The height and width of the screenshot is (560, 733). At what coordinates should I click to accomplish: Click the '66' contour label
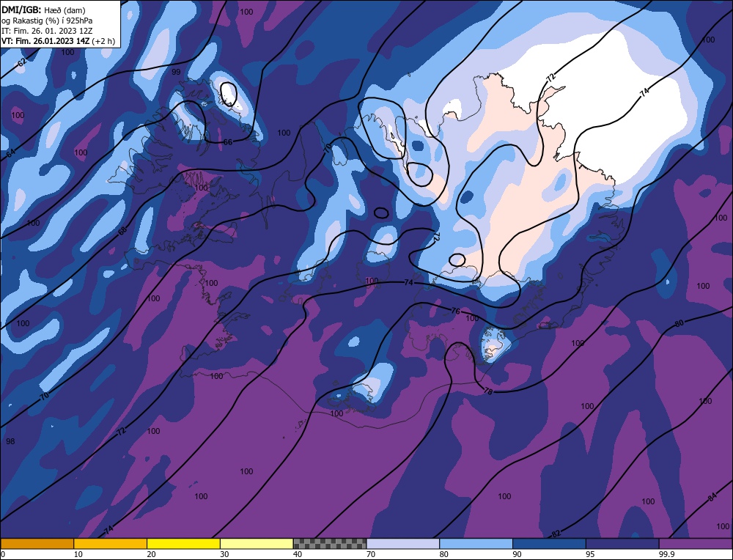227,142
